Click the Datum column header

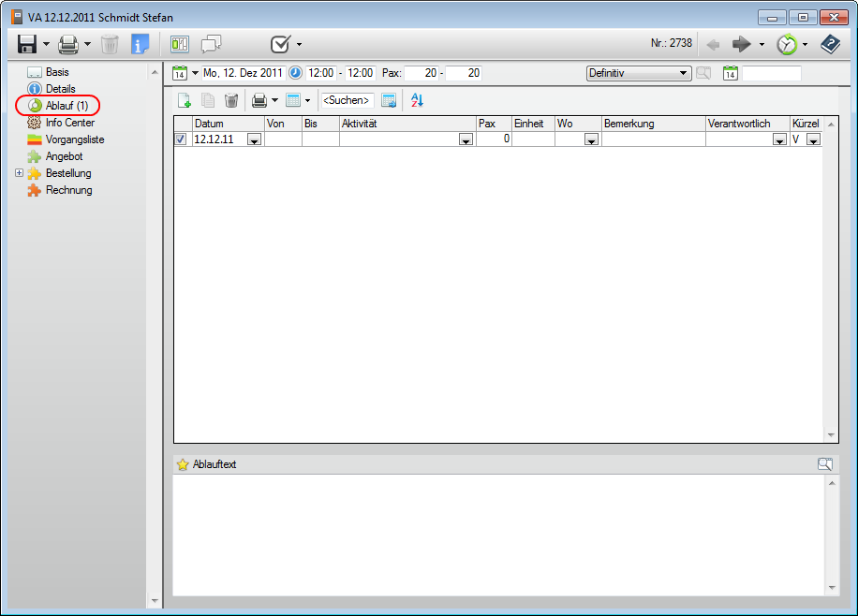[x=227, y=124]
